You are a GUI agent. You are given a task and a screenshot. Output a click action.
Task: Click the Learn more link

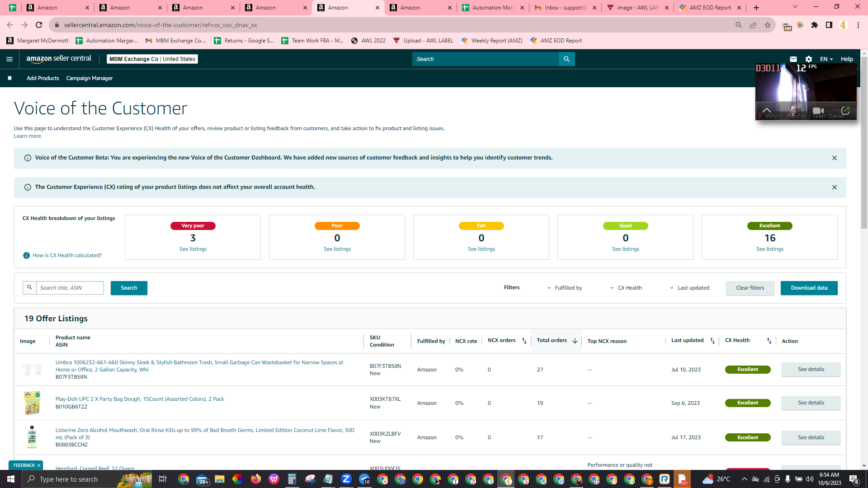coord(28,136)
